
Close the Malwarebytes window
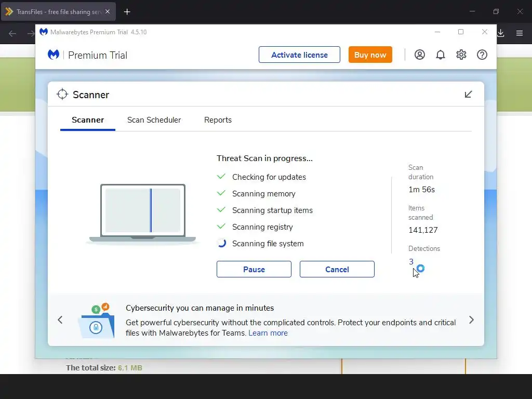click(x=485, y=32)
